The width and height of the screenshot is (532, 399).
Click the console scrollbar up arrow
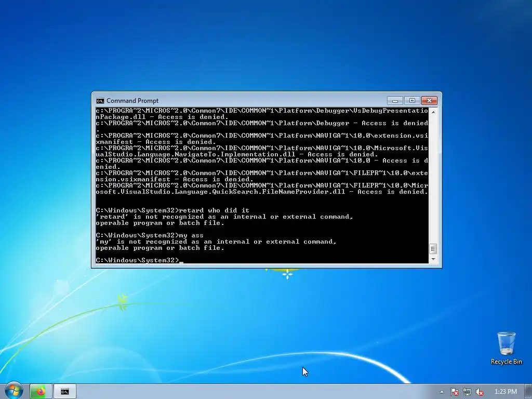(433, 112)
